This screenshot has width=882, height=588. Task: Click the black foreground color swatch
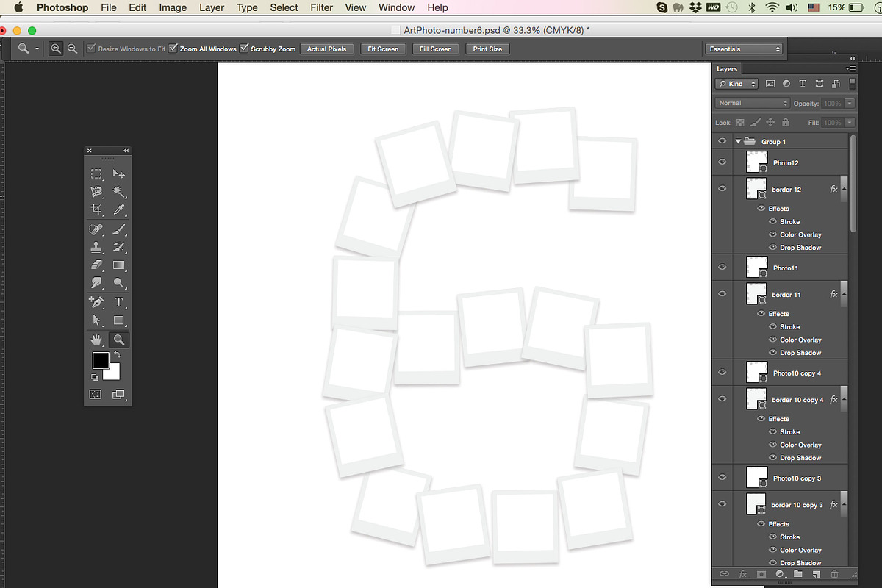100,360
